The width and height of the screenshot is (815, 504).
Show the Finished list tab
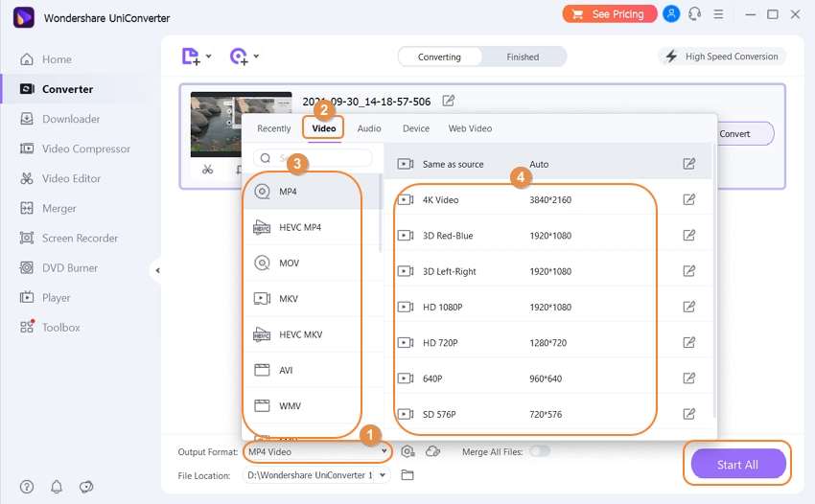[523, 57]
